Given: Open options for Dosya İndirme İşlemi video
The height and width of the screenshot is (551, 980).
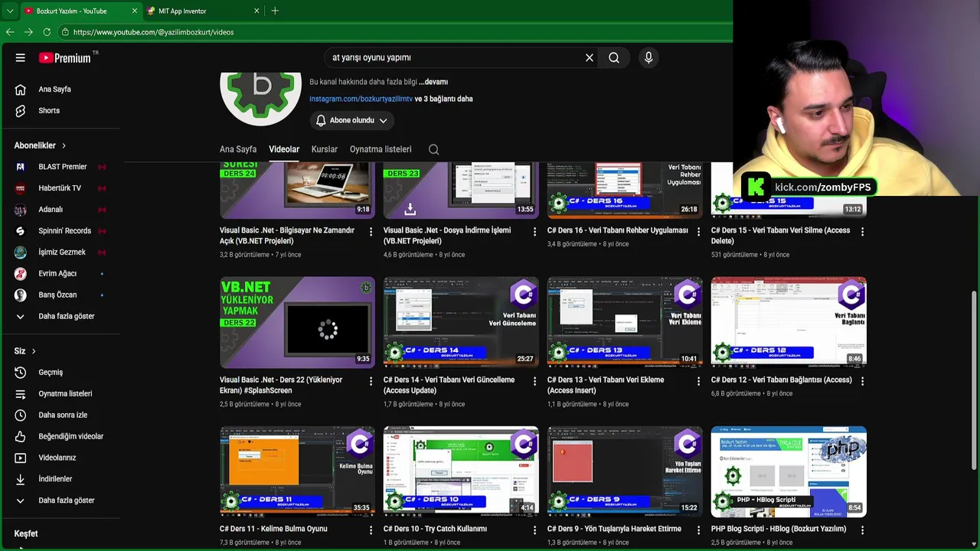Looking at the screenshot, I should click(x=535, y=232).
